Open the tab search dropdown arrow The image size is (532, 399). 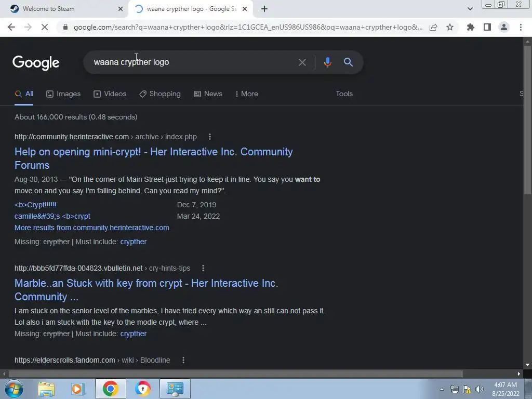pos(470,9)
